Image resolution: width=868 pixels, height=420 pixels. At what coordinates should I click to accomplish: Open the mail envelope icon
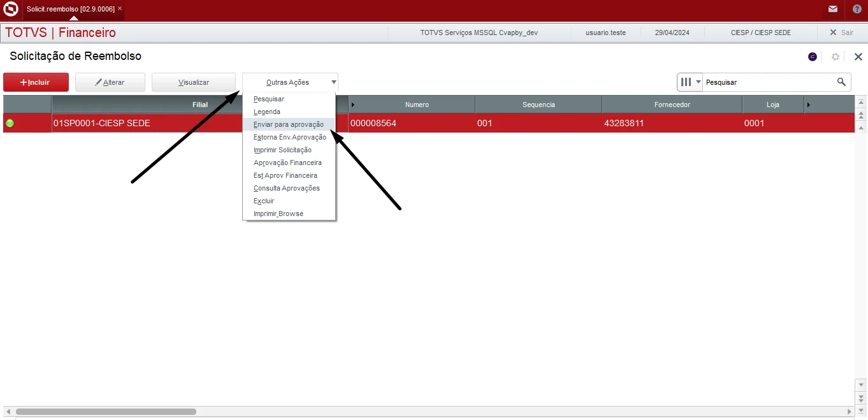pyautogui.click(x=833, y=9)
